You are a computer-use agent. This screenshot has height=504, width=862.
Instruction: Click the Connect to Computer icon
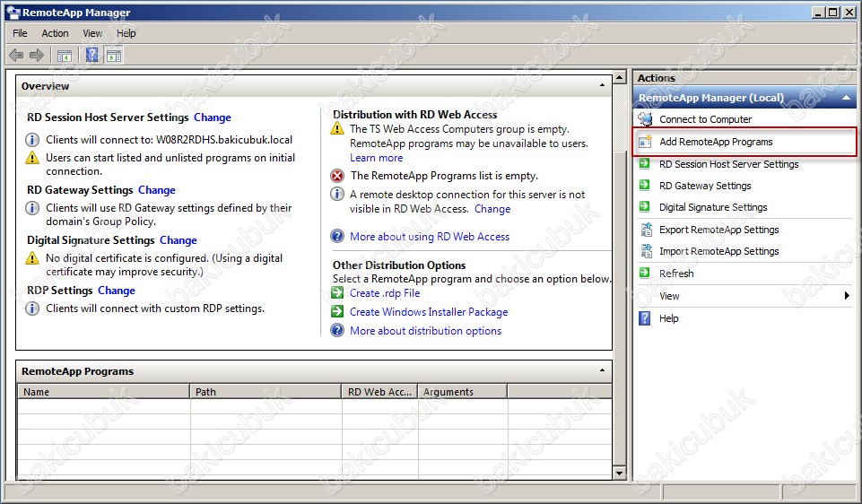(645, 119)
